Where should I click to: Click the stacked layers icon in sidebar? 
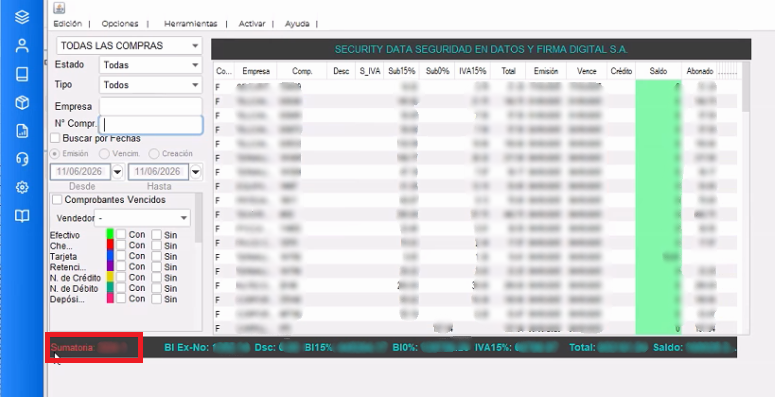click(x=22, y=17)
